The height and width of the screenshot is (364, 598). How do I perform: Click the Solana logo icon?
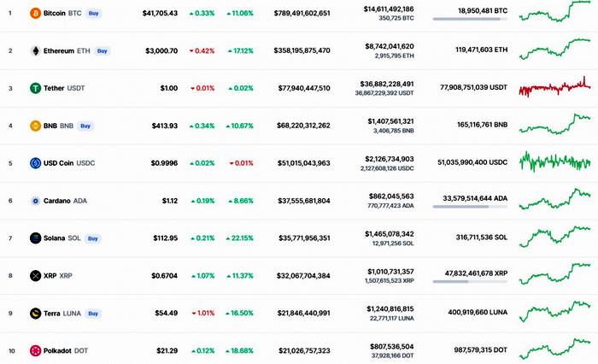(35, 238)
